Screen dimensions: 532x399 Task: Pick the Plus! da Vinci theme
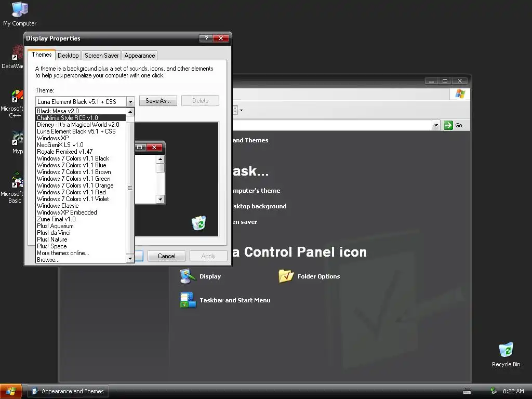(x=81, y=233)
